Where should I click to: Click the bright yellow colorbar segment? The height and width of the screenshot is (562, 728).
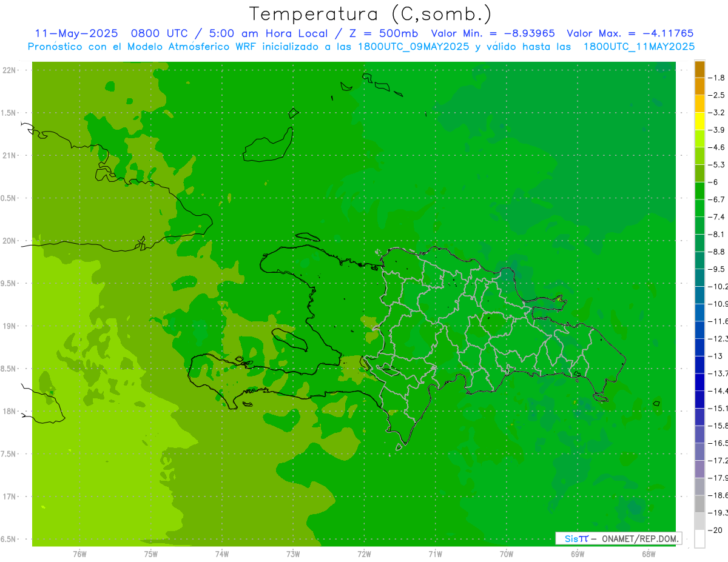pos(699,121)
